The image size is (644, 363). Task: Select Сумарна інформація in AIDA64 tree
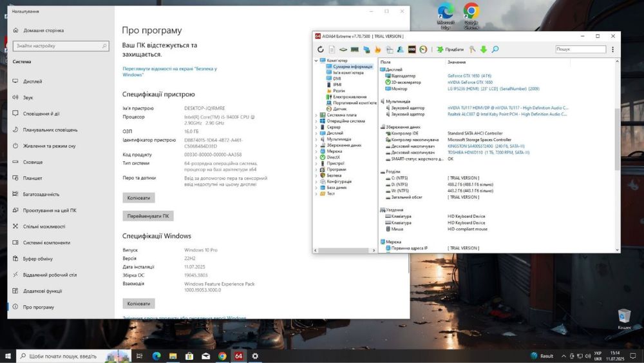[x=352, y=66]
